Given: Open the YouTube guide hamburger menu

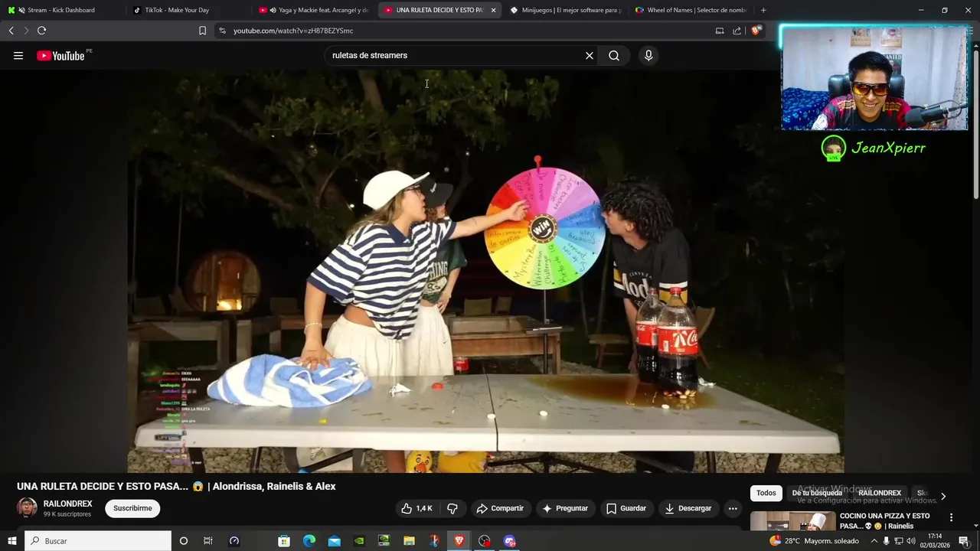Looking at the screenshot, I should pos(18,55).
